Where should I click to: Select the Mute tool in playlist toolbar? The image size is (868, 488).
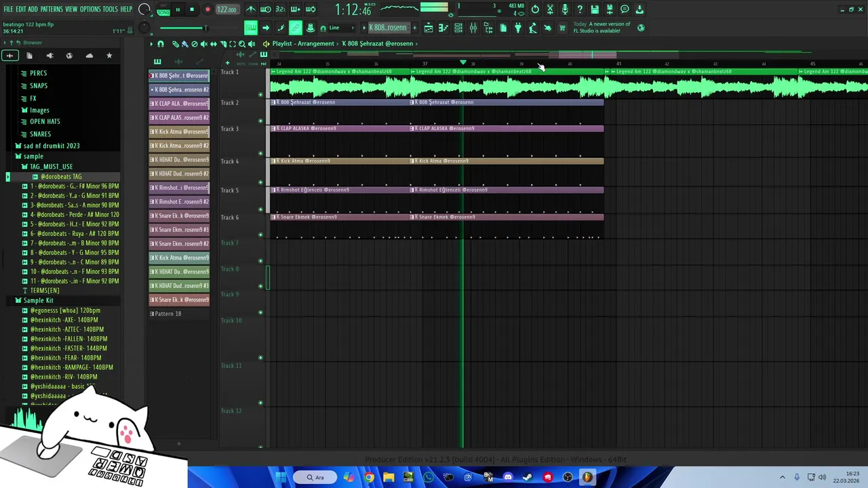click(204, 43)
